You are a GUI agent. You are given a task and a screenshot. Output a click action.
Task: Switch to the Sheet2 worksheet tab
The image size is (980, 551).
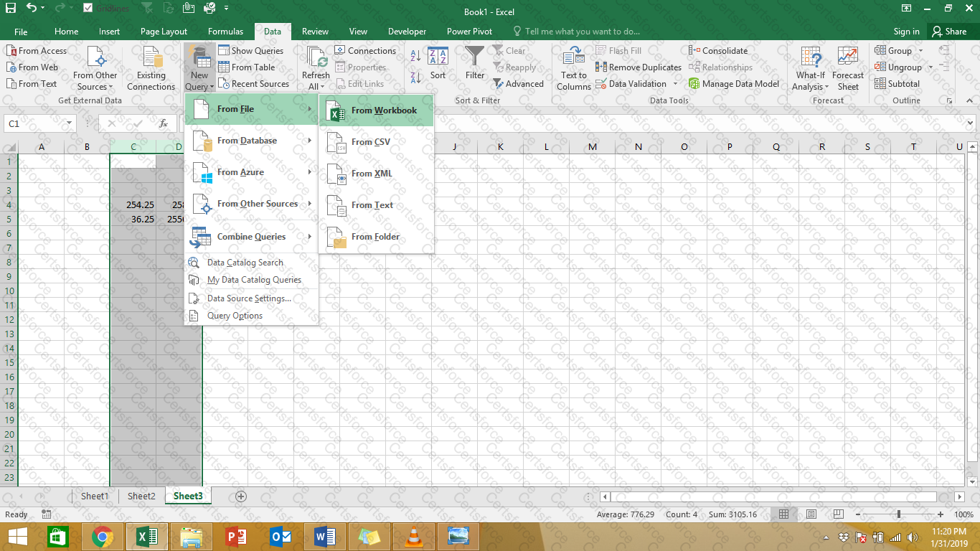coord(141,496)
